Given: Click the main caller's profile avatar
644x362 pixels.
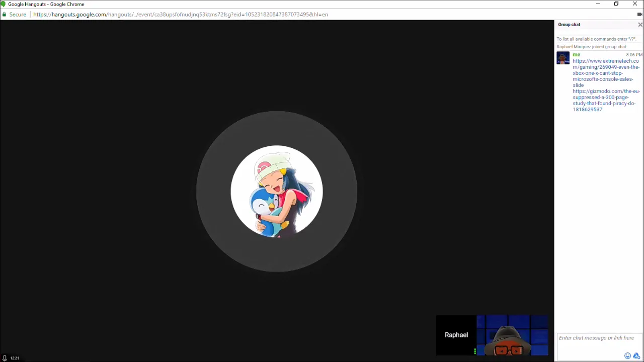Looking at the screenshot, I should coord(277,191).
